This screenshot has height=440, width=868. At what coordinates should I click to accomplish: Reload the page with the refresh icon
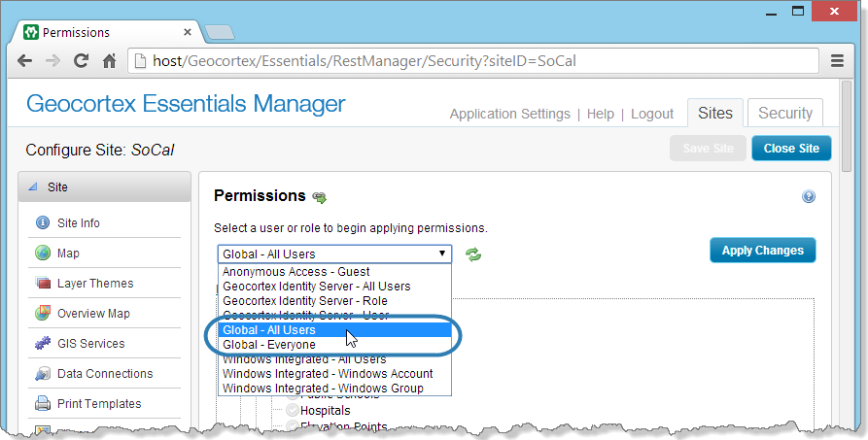(82, 61)
